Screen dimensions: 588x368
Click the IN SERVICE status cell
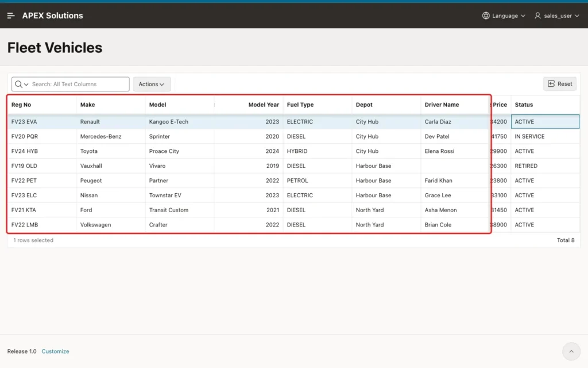point(546,136)
